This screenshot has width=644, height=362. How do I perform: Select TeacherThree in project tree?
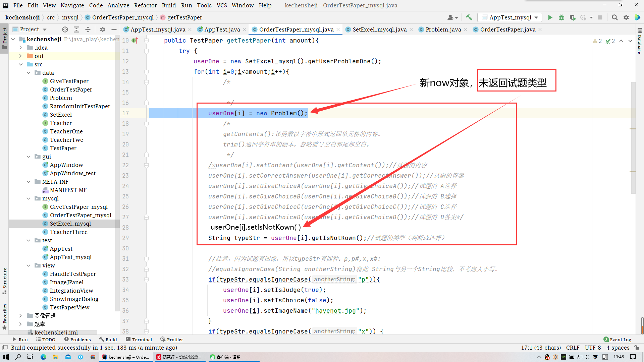click(x=68, y=232)
